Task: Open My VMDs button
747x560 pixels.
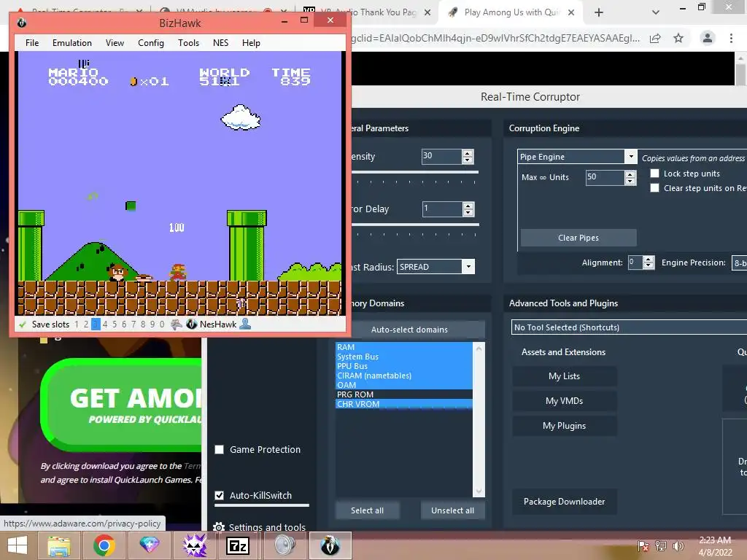Action: coord(565,401)
